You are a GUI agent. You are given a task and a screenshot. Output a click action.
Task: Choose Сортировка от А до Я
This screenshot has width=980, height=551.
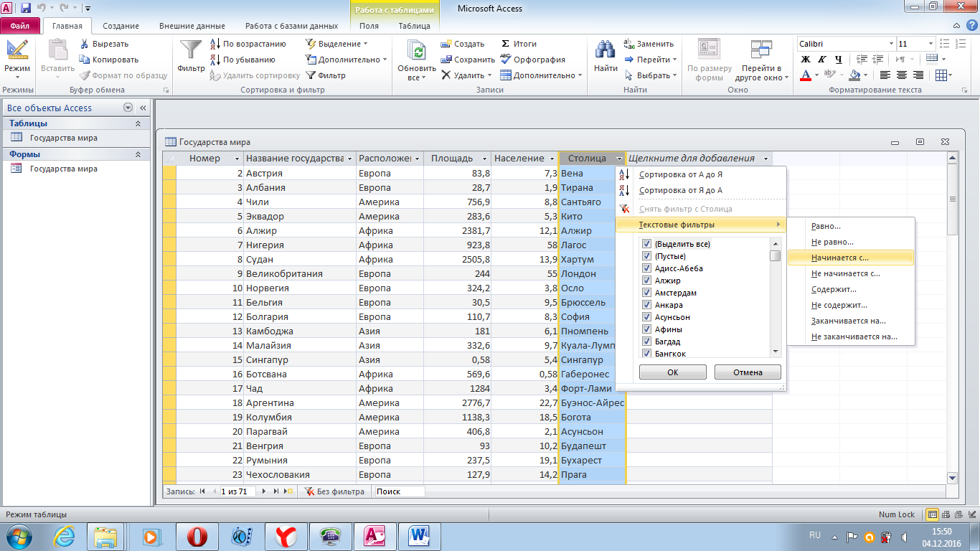(701, 174)
